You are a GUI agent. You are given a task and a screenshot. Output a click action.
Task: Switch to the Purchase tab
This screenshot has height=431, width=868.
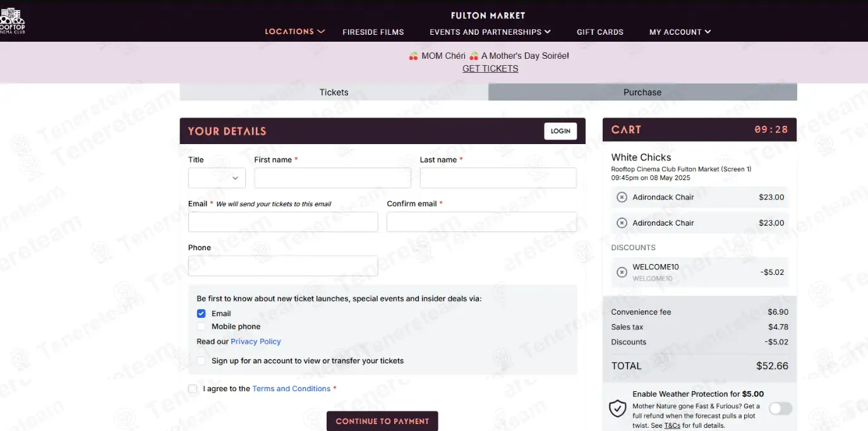click(642, 92)
